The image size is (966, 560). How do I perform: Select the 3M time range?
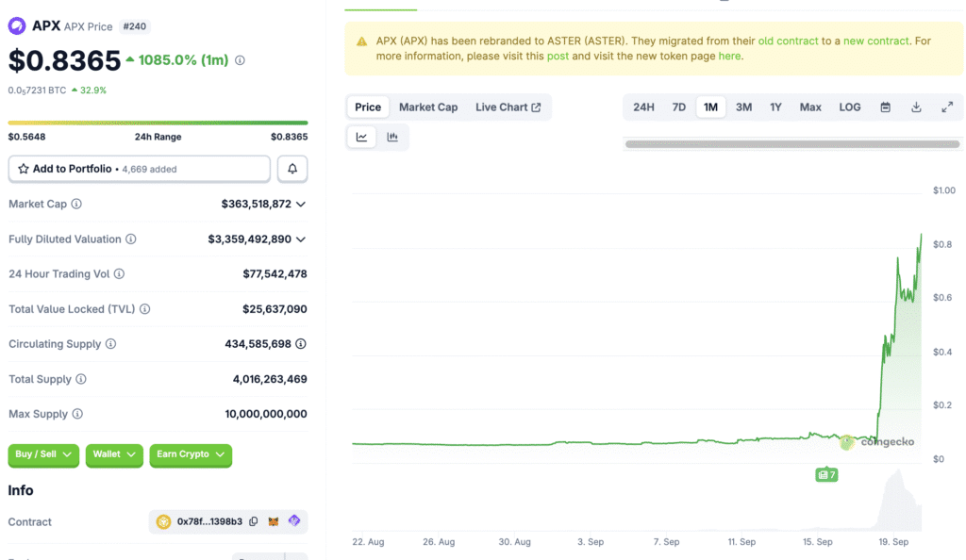[x=743, y=107]
